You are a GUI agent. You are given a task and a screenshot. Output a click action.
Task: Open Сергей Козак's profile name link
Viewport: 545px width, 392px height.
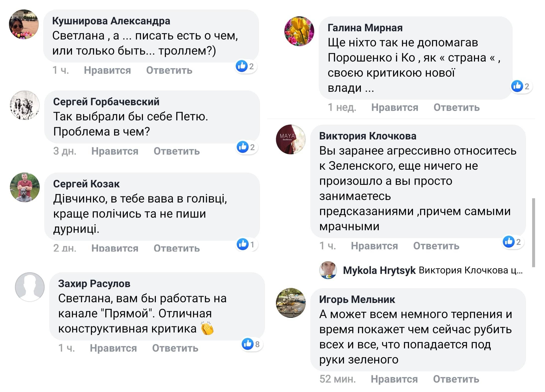click(86, 184)
